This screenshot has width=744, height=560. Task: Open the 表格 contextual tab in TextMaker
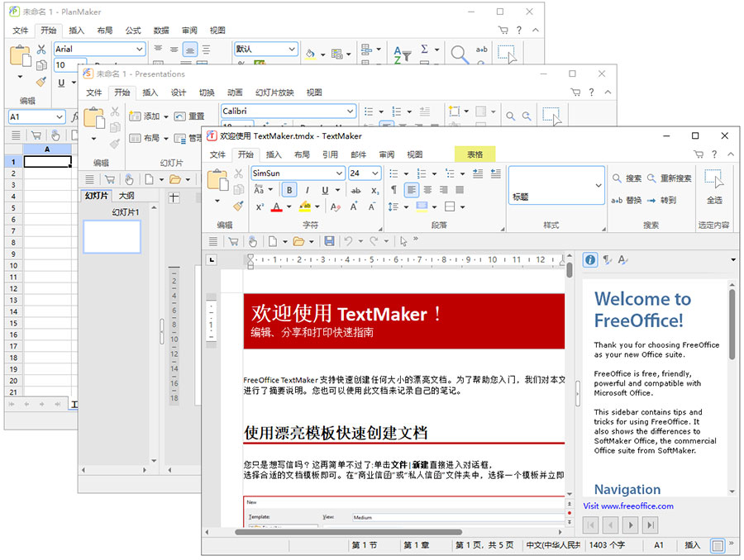(475, 154)
